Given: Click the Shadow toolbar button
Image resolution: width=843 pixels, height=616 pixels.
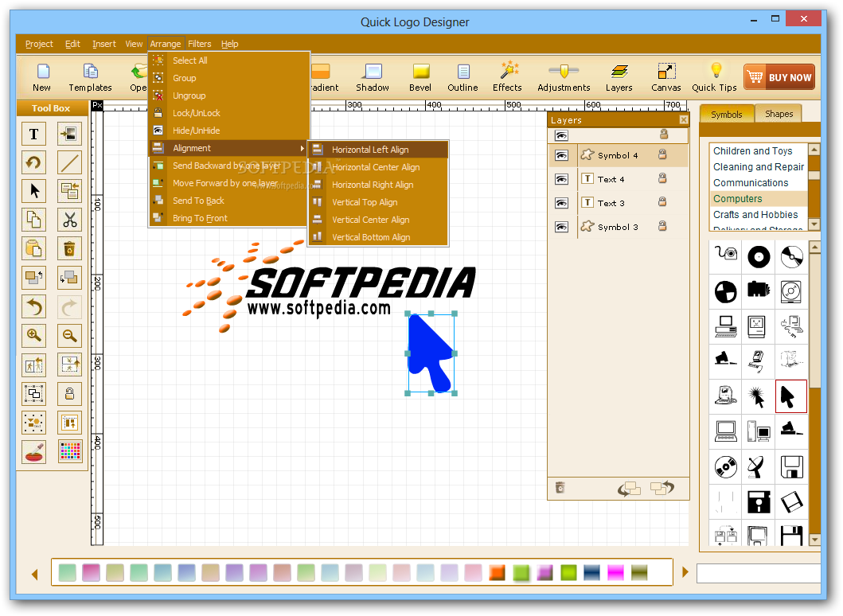Looking at the screenshot, I should (x=373, y=77).
